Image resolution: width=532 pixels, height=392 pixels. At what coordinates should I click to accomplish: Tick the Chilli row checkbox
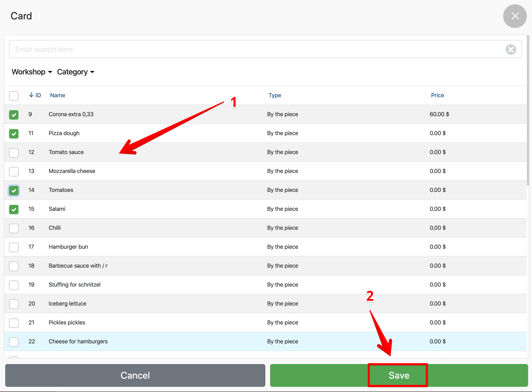click(14, 228)
